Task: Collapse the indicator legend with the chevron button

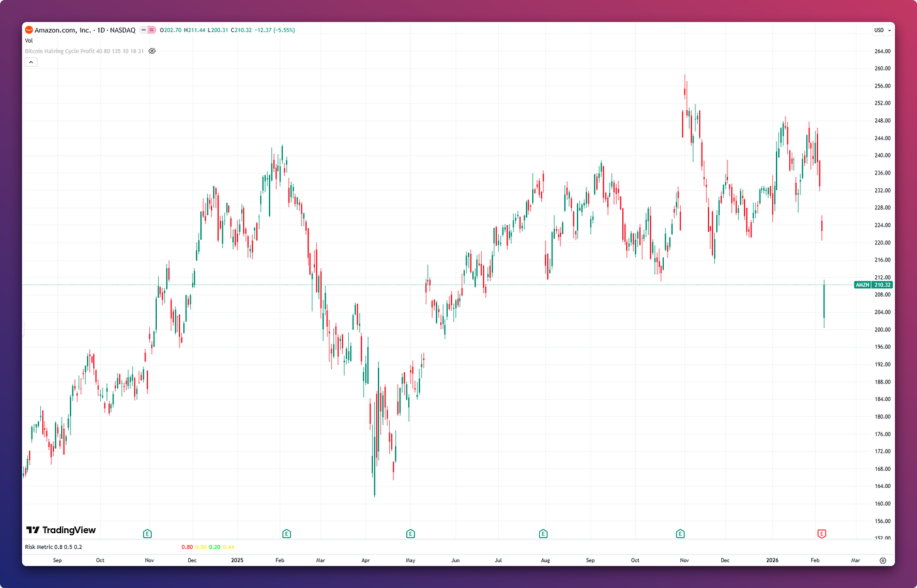Action: click(x=31, y=62)
